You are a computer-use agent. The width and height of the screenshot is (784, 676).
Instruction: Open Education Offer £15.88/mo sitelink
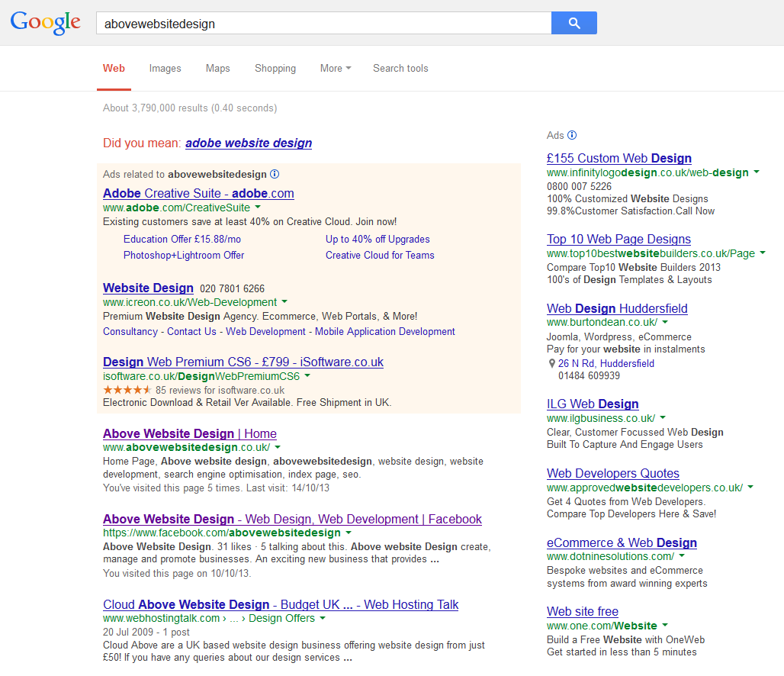pyautogui.click(x=182, y=239)
